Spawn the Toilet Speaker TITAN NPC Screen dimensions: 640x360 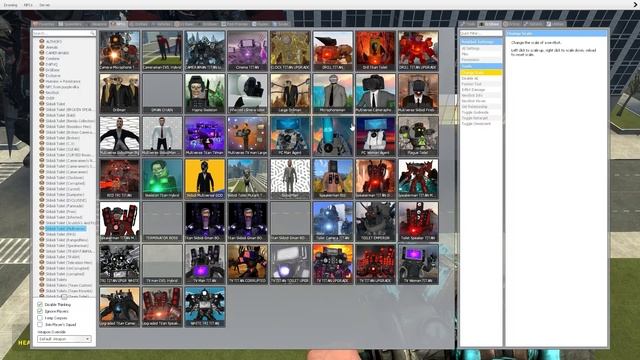pos(418,221)
